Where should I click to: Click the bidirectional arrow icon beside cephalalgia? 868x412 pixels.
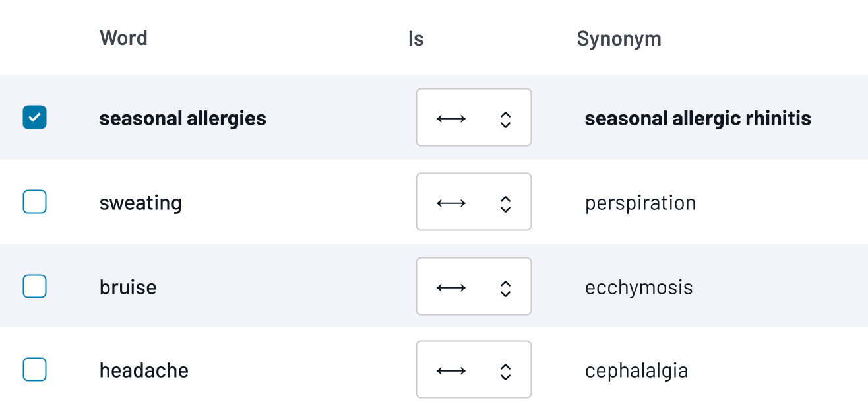(x=451, y=371)
